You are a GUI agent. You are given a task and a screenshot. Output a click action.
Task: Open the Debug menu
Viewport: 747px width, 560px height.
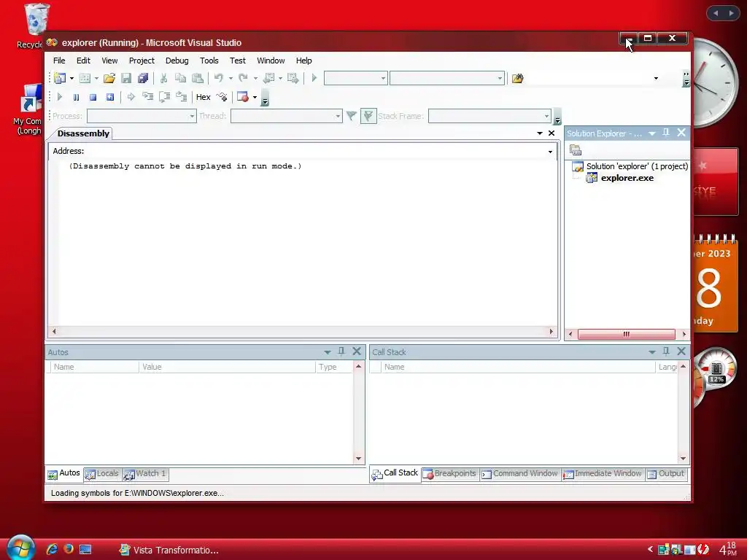click(x=177, y=61)
